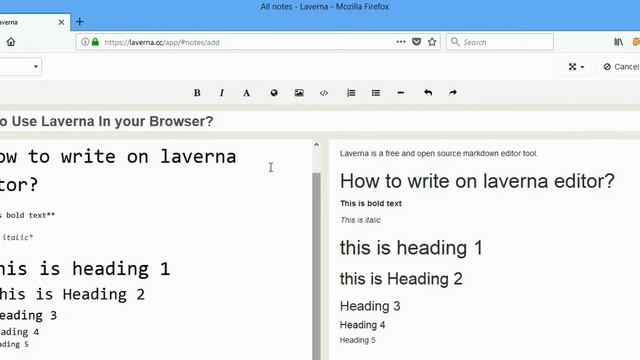Click the green secure connection padlock

[96, 42]
